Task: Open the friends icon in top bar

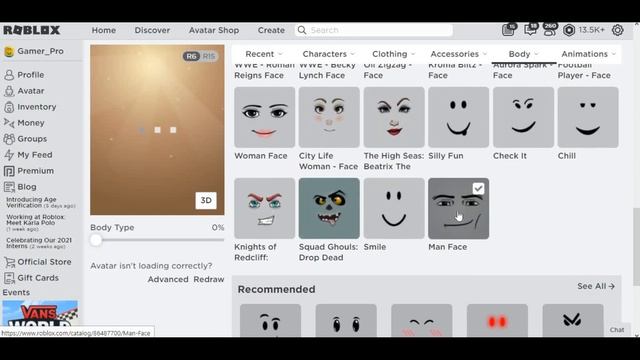Action: point(550,29)
